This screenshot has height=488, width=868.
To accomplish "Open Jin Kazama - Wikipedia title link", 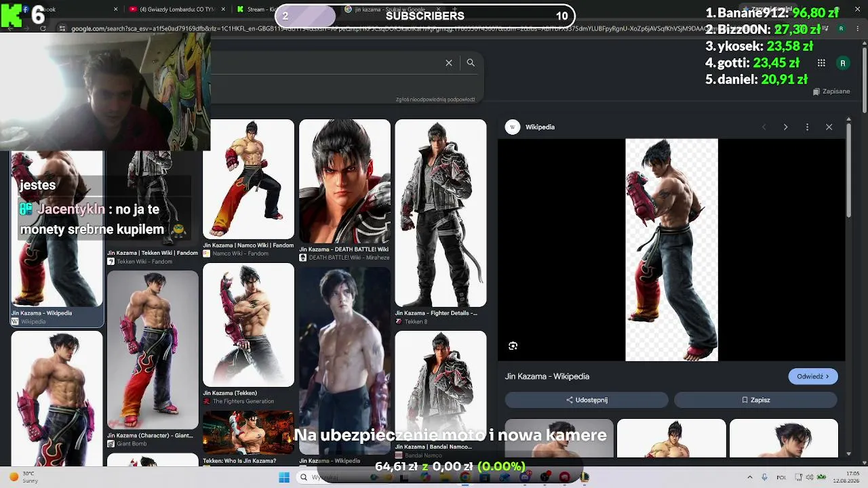I will [x=547, y=376].
